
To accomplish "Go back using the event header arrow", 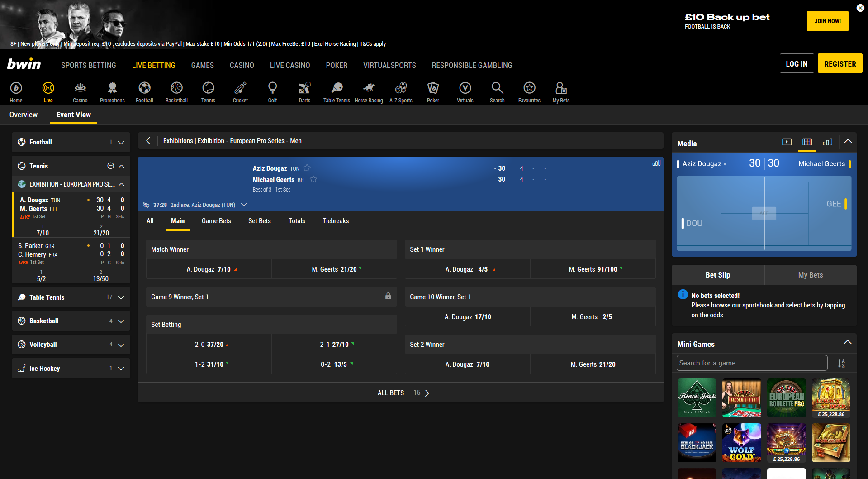I will (148, 141).
